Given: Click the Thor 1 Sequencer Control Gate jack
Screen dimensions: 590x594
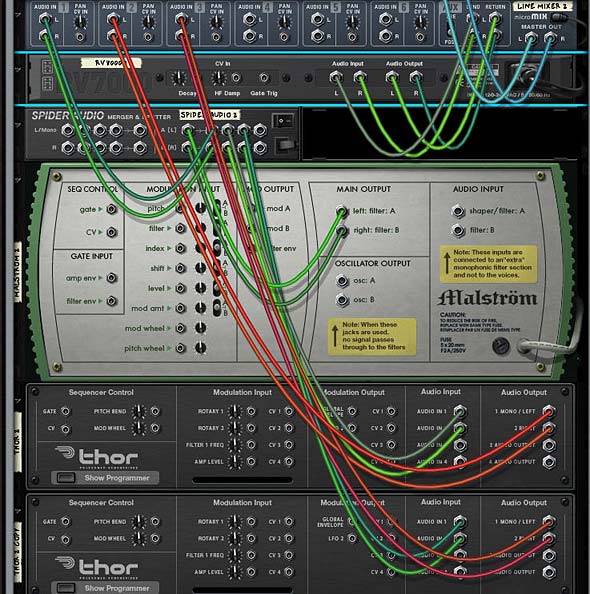Looking at the screenshot, I should 66,411.
